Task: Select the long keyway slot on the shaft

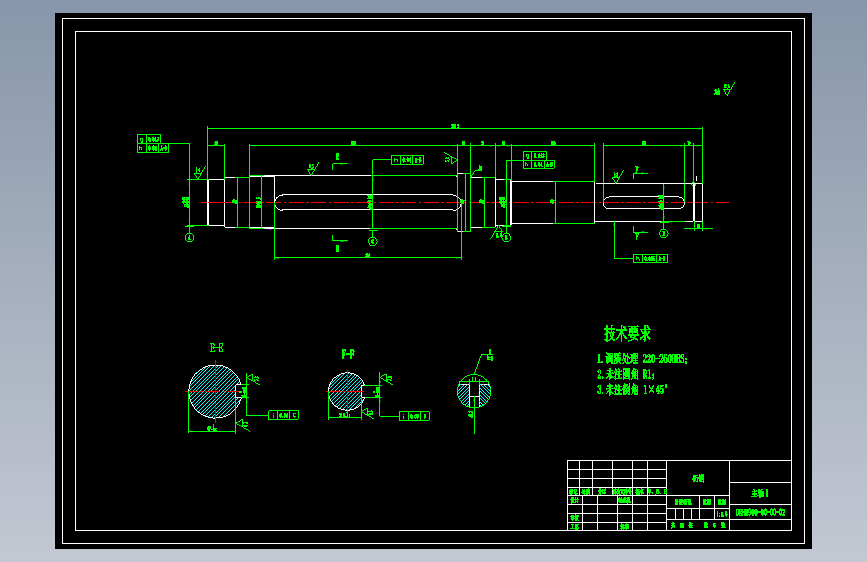Action: [368, 202]
